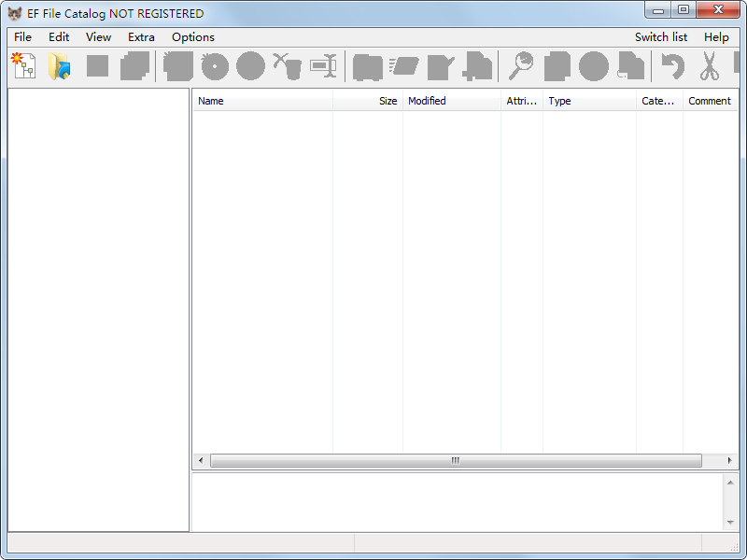
Task: Open the Edit menu
Action: pos(58,37)
